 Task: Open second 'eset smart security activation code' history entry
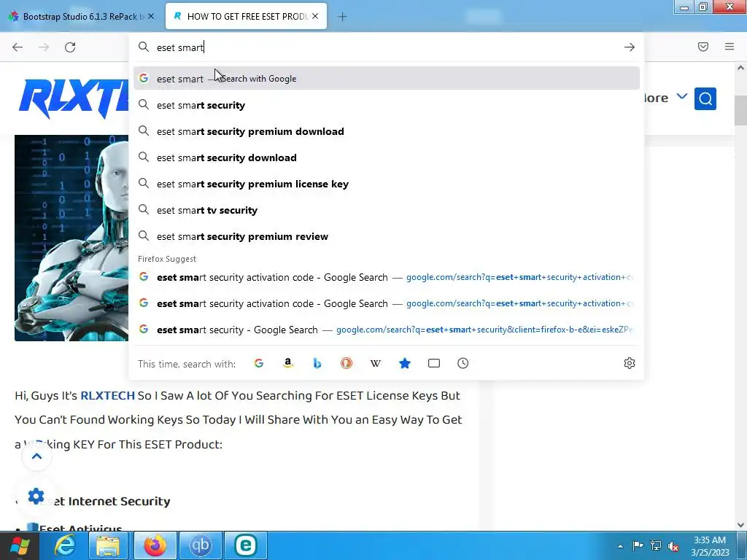387,303
